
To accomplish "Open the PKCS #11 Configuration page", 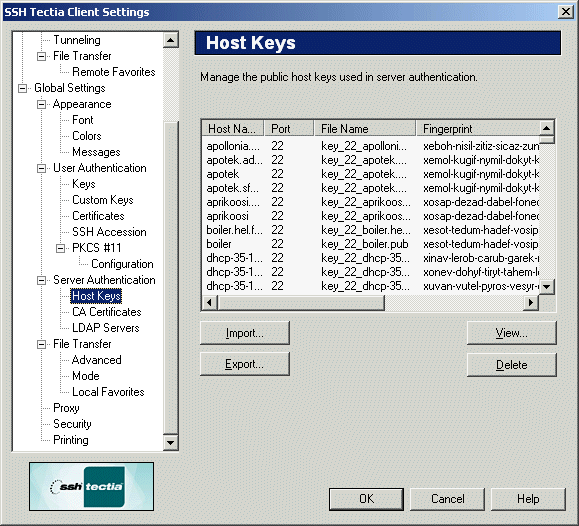I will (122, 264).
